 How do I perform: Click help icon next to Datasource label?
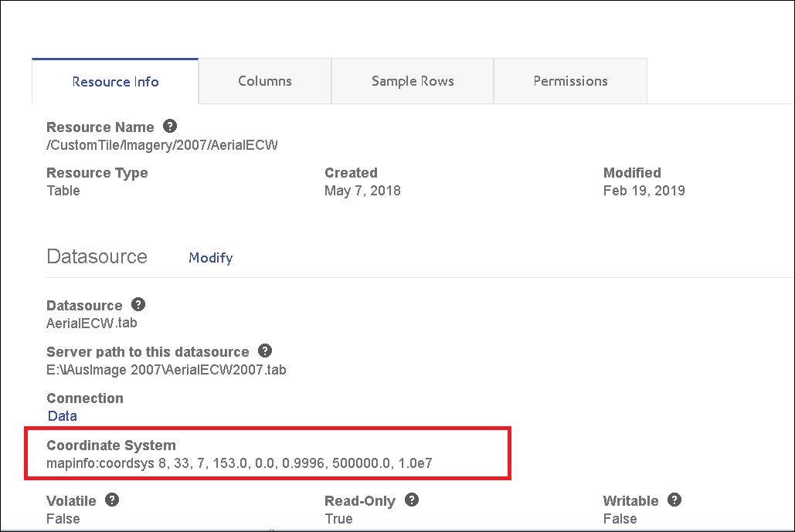point(138,304)
